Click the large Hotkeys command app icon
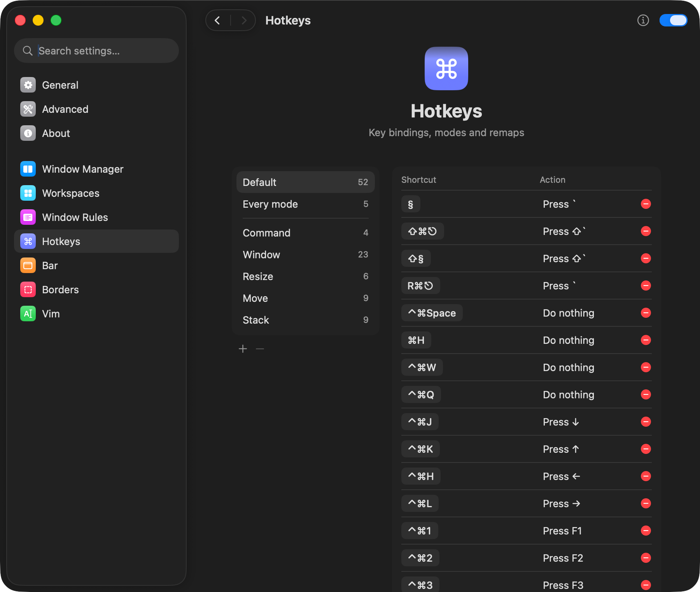The image size is (700, 592). coord(446,68)
